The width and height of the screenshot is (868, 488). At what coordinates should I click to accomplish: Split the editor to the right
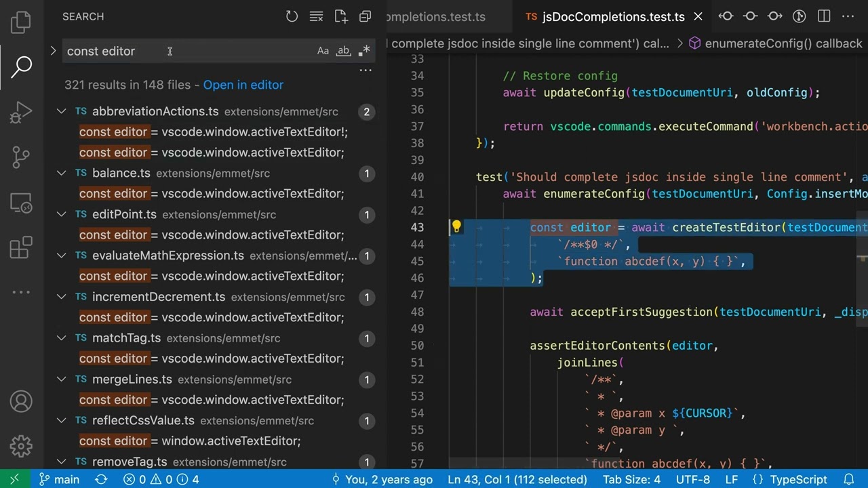(x=824, y=16)
